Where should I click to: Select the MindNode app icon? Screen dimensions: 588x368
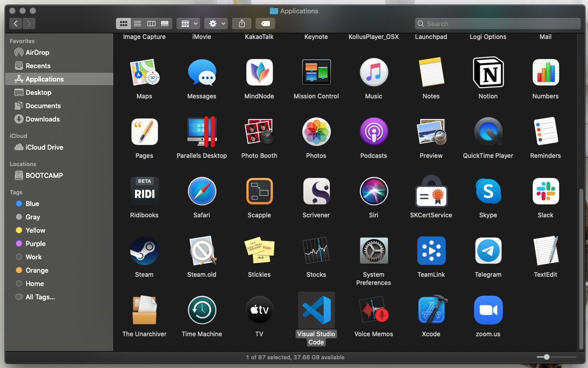click(259, 72)
